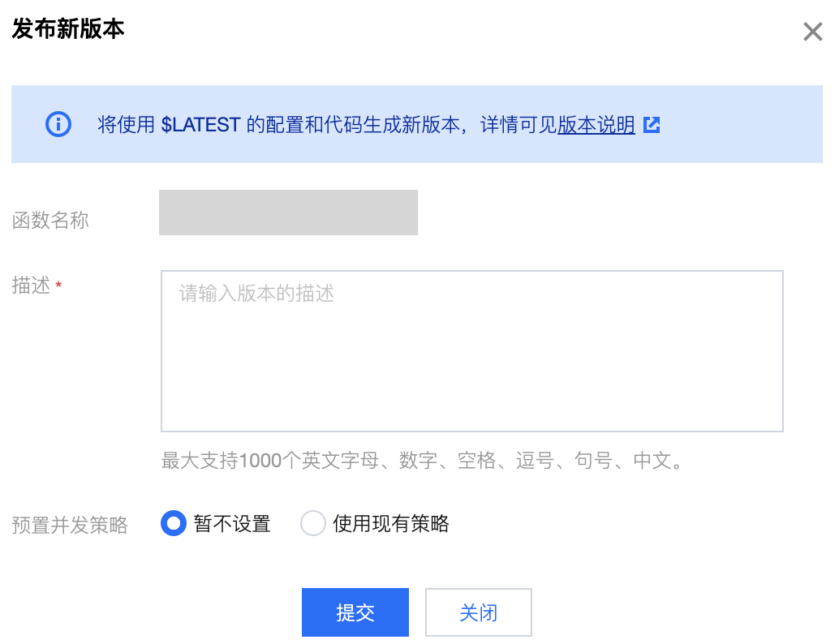
Task: Click the external link arrow icon
Action: (652, 125)
